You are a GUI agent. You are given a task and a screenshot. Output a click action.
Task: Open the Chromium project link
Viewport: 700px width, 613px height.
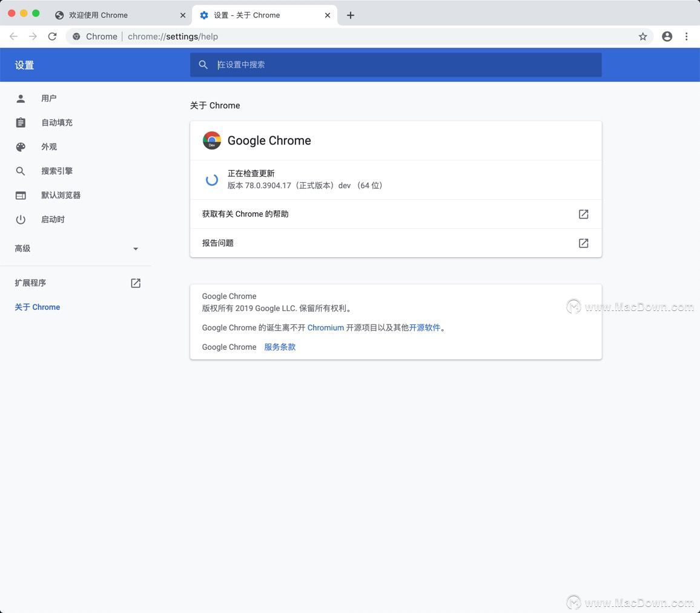325,327
